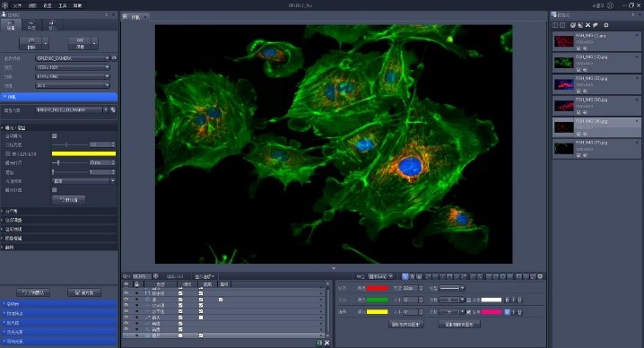Open the line style dropdown
The image size is (644, 348).
(x=452, y=288)
